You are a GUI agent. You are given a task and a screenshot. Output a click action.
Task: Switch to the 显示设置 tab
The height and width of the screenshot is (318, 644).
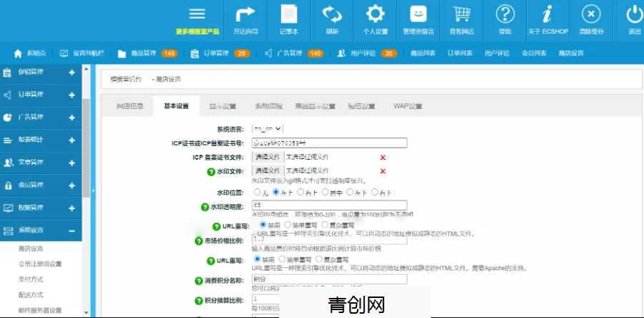pyautogui.click(x=223, y=106)
